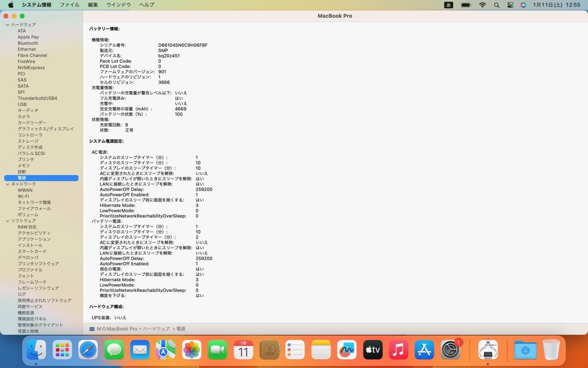Open FaceTime from the Dock

click(x=218, y=350)
